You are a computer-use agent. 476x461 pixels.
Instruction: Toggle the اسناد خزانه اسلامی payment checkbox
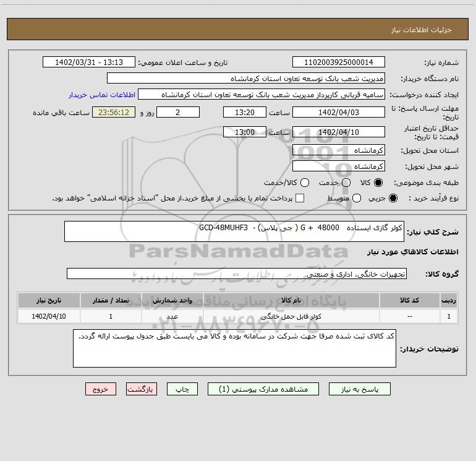[300, 198]
